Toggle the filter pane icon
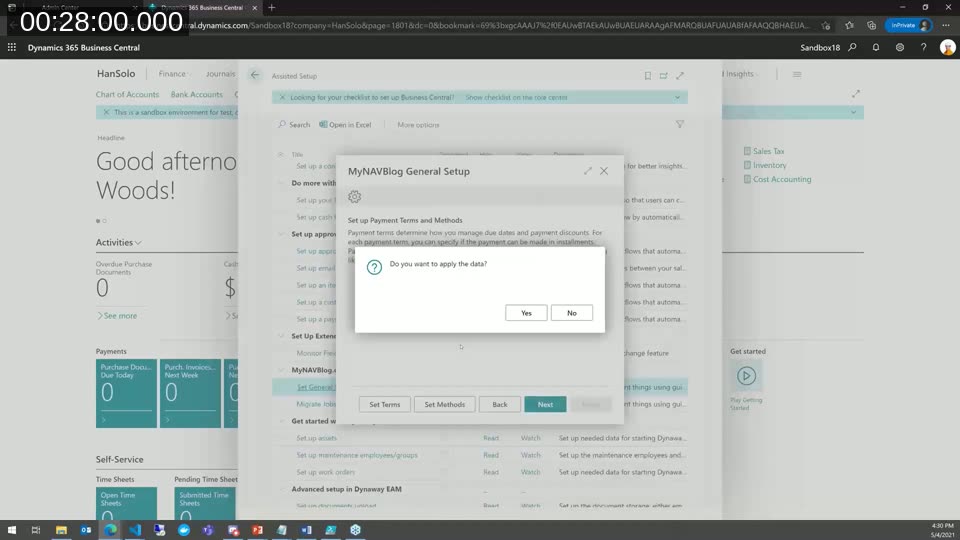960x540 pixels. pyautogui.click(x=680, y=124)
